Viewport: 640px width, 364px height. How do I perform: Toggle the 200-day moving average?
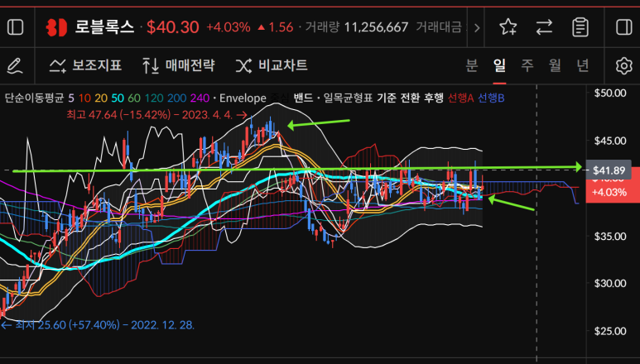click(x=176, y=98)
